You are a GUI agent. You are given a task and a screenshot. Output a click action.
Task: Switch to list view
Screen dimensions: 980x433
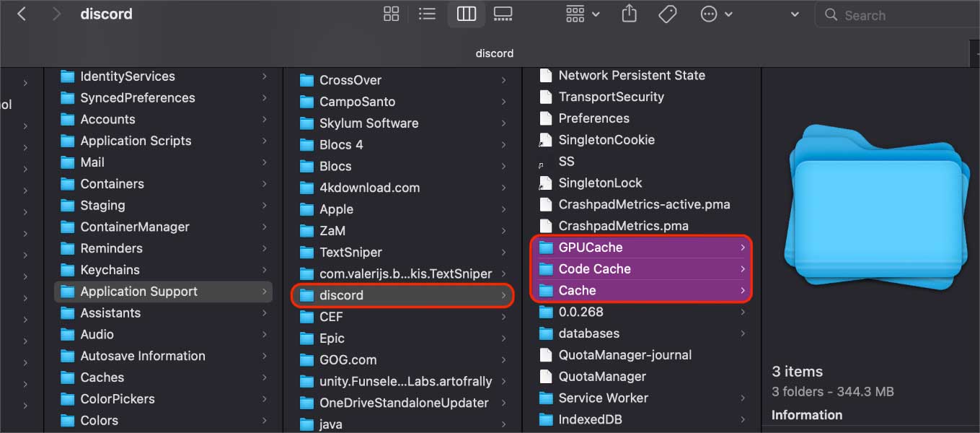click(x=427, y=14)
